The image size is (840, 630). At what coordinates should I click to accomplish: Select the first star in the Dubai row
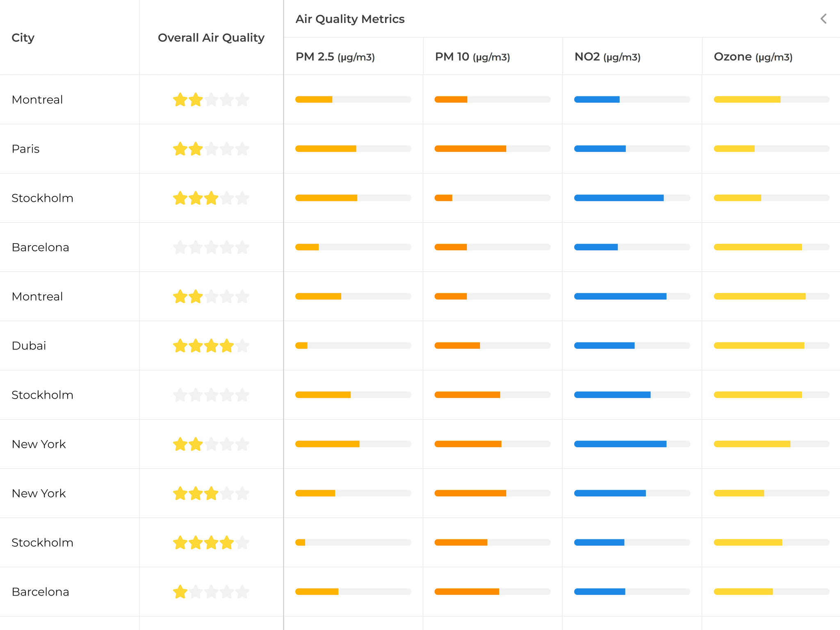180,346
